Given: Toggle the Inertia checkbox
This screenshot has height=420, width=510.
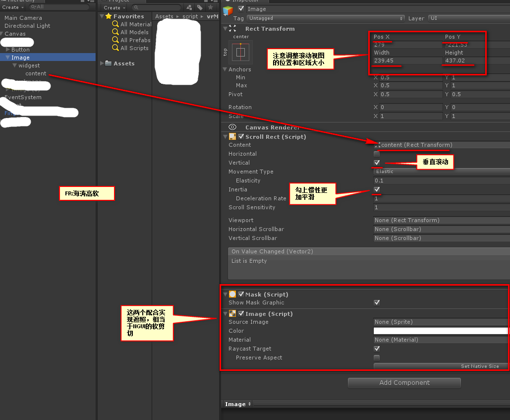Looking at the screenshot, I should [x=377, y=189].
